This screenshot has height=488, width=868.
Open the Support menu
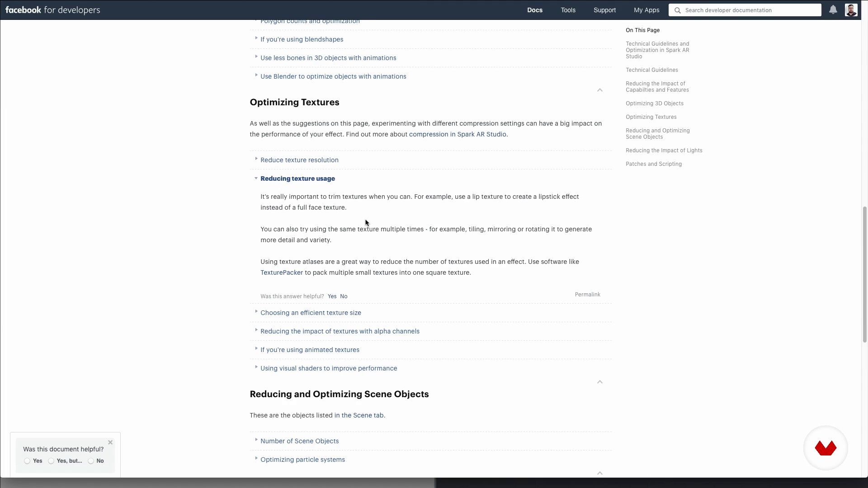click(x=604, y=10)
